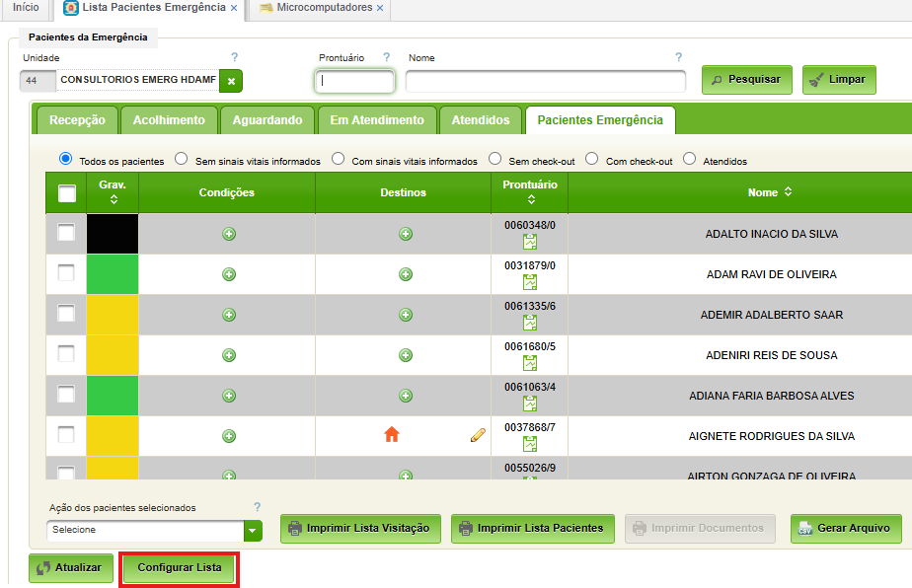Clear the Unidade field with green X

231,81
